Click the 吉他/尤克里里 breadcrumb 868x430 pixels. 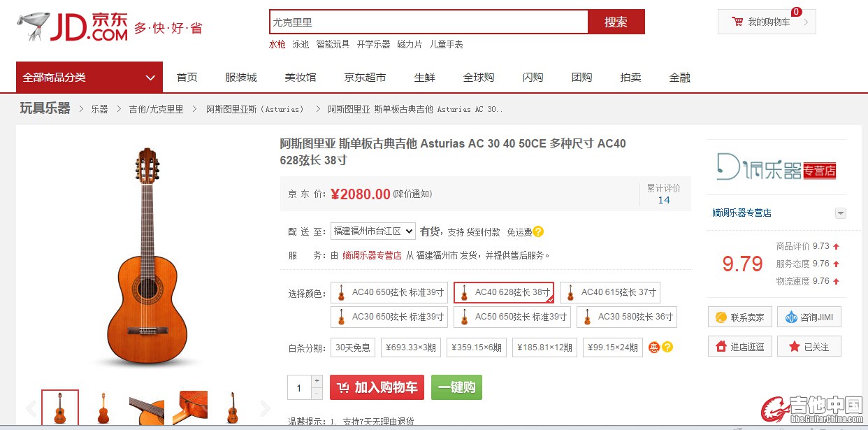(x=156, y=109)
